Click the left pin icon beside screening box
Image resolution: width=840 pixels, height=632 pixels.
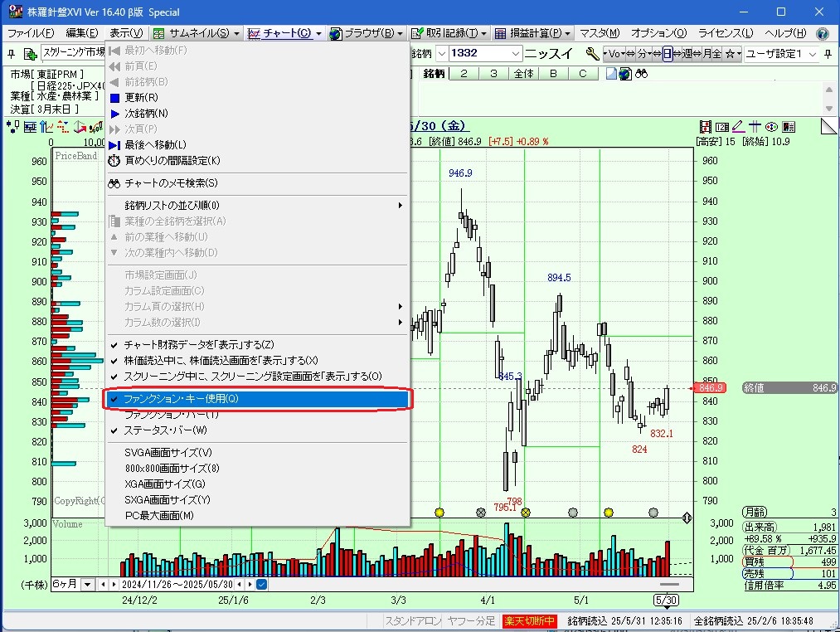[x=12, y=54]
